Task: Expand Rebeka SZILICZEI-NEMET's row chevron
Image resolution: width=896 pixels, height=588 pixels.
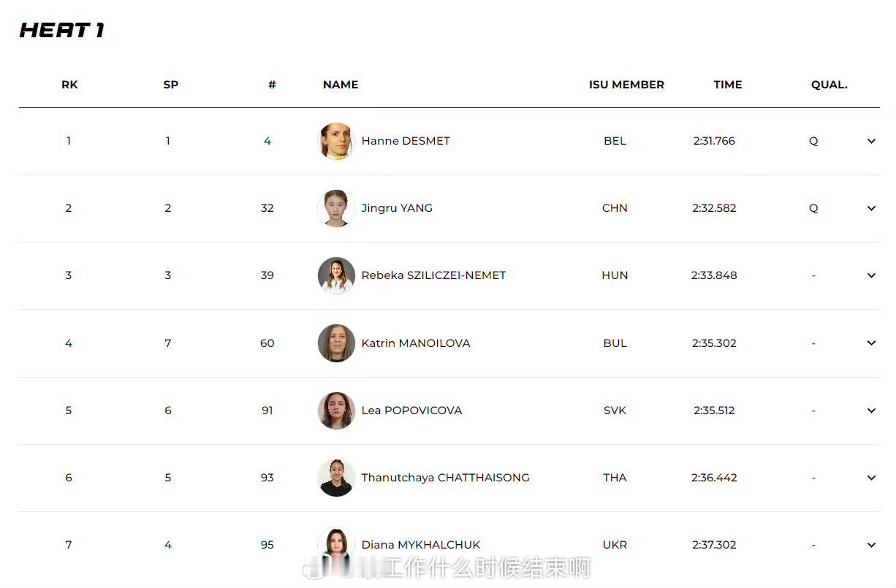Action: tap(871, 275)
